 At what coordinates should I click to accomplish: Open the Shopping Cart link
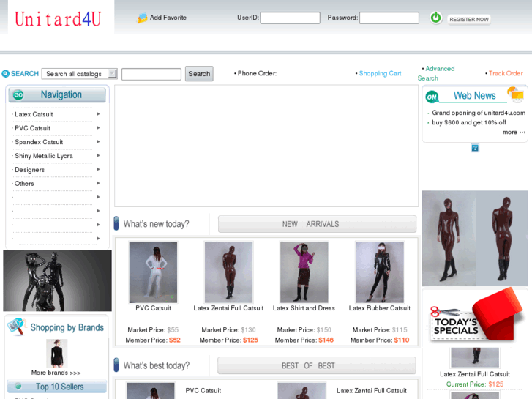(380, 73)
